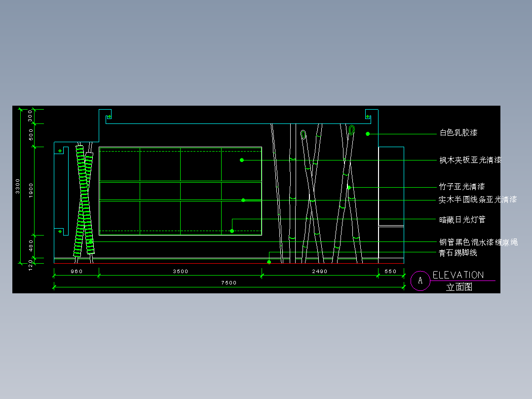Select the 550 dimension value
This screenshot has height=399, width=532.
390,271
